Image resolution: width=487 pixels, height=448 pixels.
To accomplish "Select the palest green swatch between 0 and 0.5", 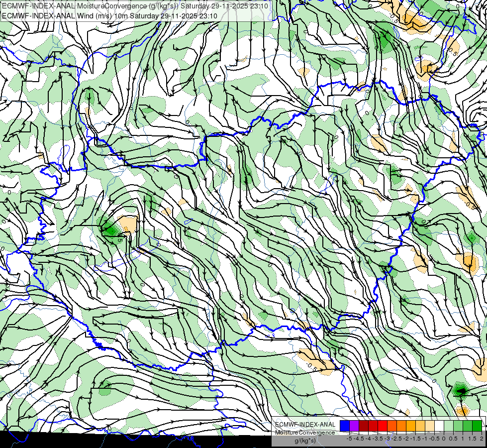I will coord(449,426).
